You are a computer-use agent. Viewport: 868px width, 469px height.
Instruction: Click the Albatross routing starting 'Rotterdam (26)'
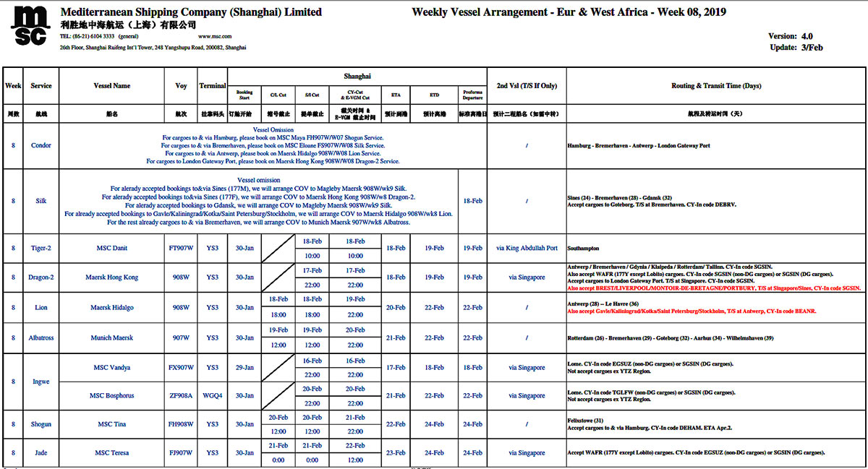pos(671,337)
